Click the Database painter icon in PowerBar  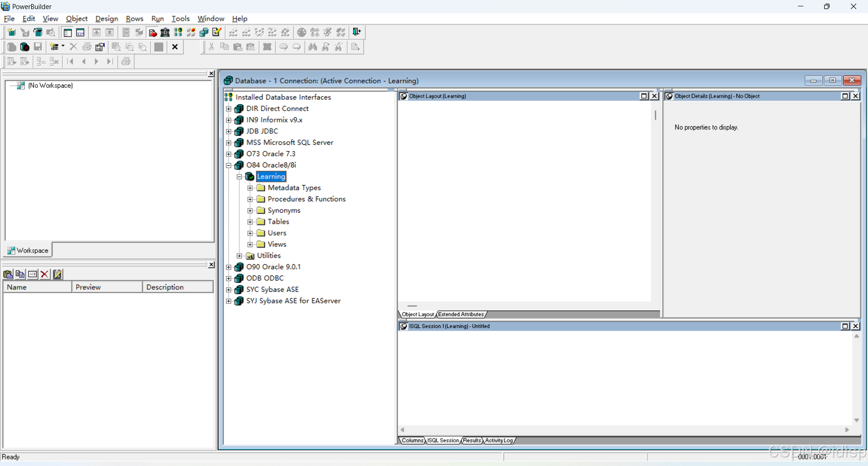click(204, 32)
